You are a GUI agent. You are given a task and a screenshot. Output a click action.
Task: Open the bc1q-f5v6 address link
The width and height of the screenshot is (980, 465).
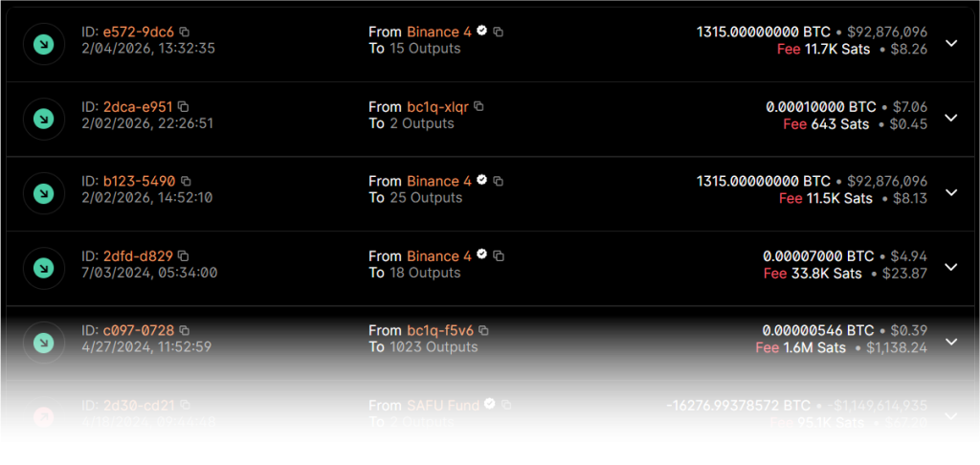tap(440, 330)
